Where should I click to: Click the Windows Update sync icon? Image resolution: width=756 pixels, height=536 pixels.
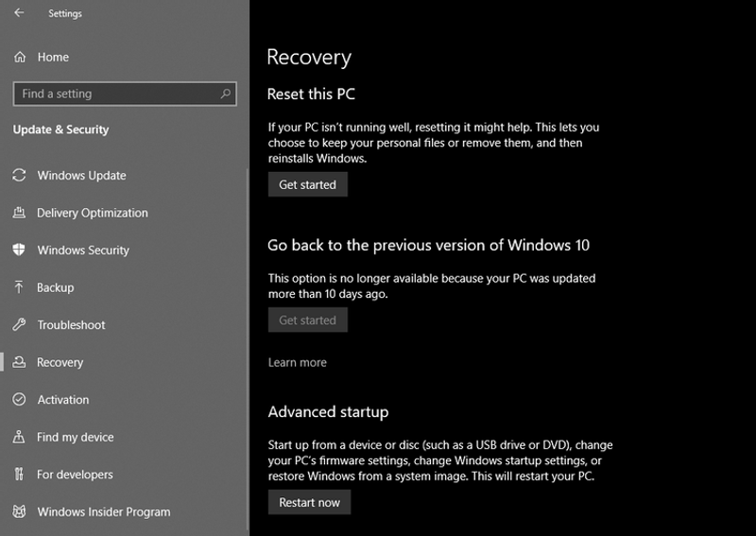(x=19, y=176)
